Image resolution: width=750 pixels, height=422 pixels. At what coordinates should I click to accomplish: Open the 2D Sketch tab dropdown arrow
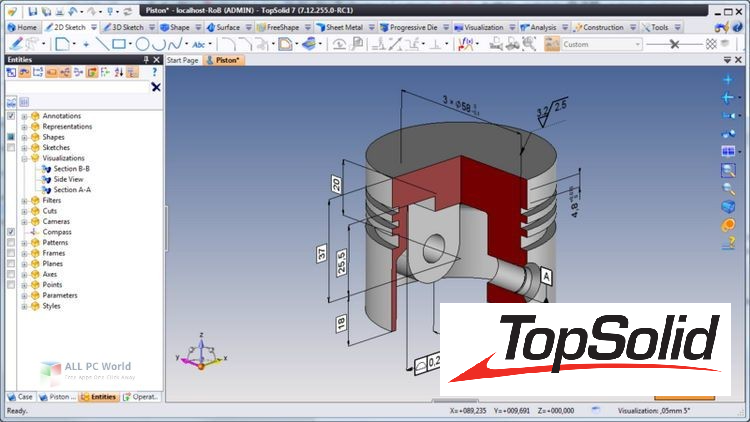pyautogui.click(x=94, y=27)
